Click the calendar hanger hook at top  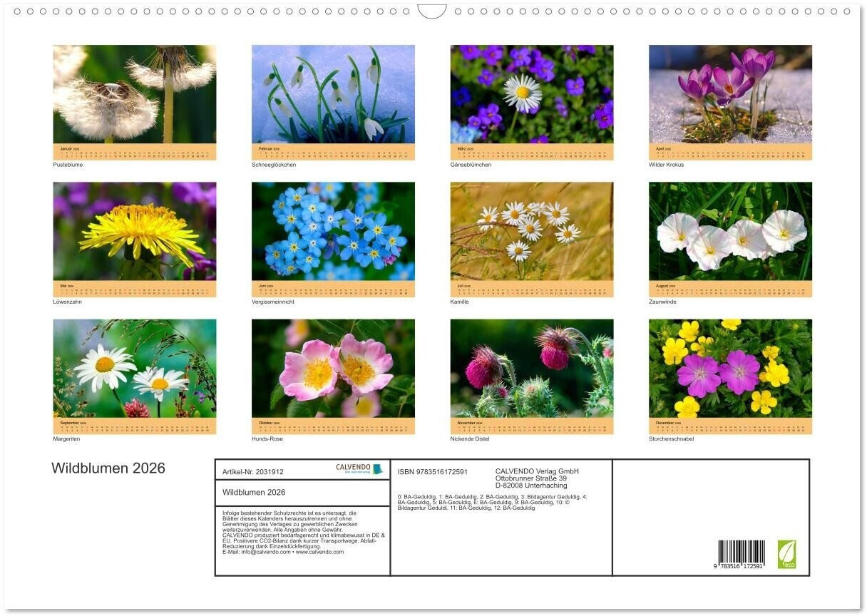[431, 11]
